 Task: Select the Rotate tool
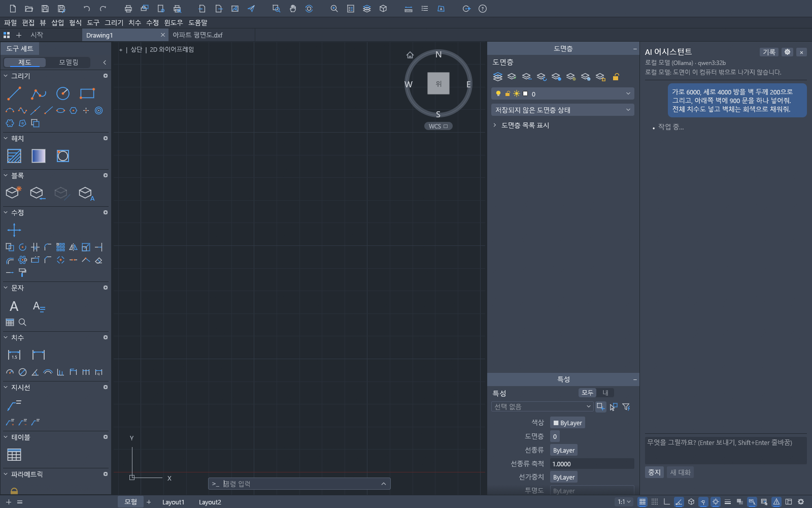22,247
